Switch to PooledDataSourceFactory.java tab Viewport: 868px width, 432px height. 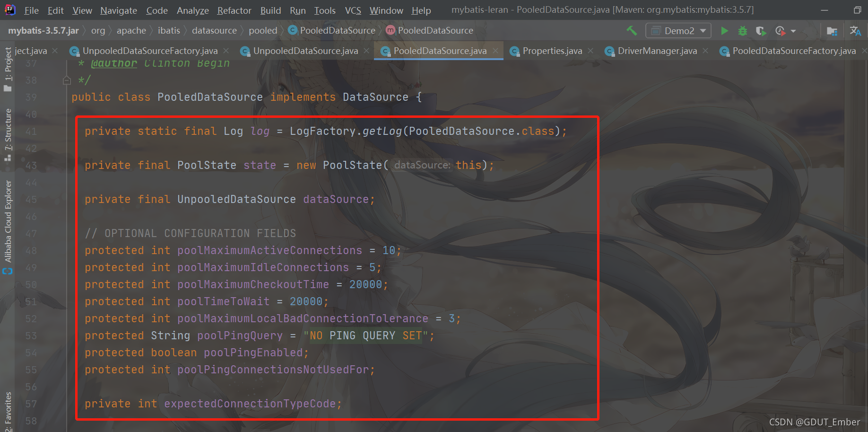point(794,51)
